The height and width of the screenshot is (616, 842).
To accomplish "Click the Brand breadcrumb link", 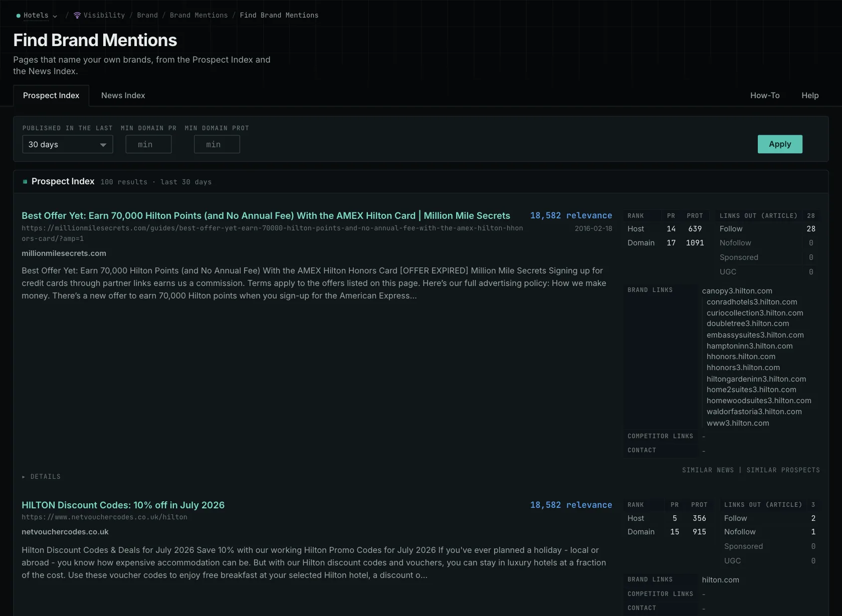I will click(147, 16).
